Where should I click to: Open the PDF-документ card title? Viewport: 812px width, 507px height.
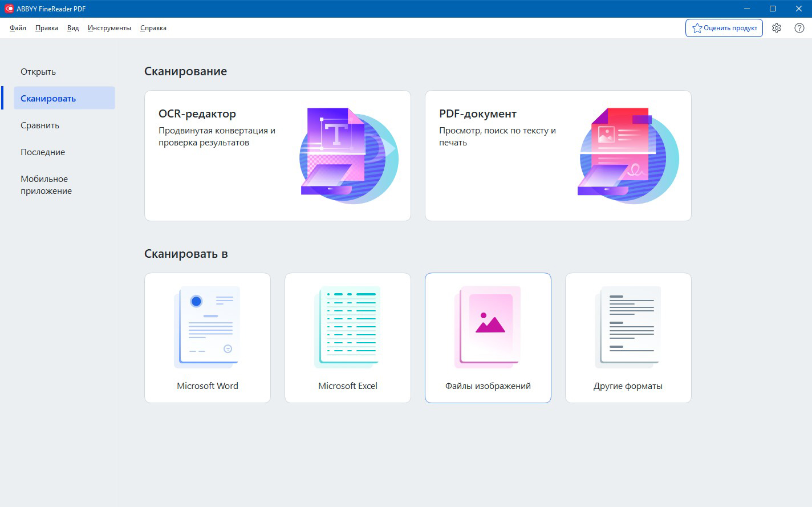pyautogui.click(x=478, y=113)
